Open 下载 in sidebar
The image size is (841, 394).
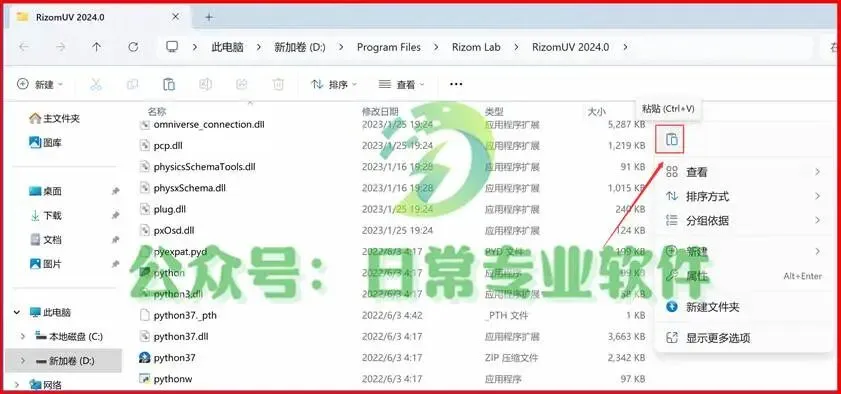(x=46, y=215)
